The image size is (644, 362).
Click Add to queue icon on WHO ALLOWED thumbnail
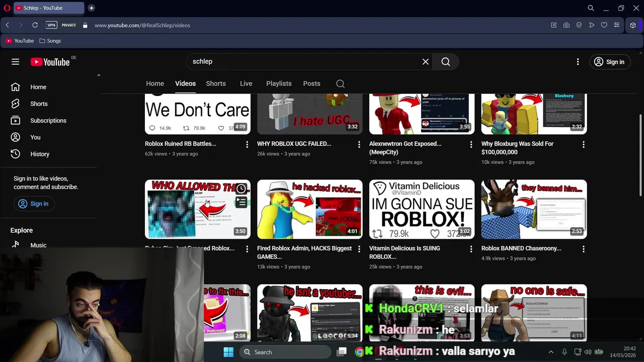[x=241, y=202]
